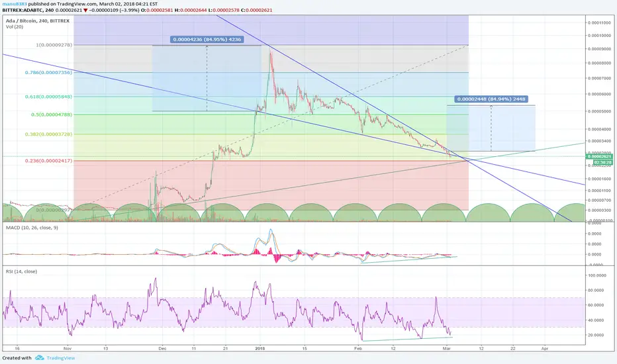617x364 pixels.
Task: Click the '21' date axis label
Action: pos(225,348)
